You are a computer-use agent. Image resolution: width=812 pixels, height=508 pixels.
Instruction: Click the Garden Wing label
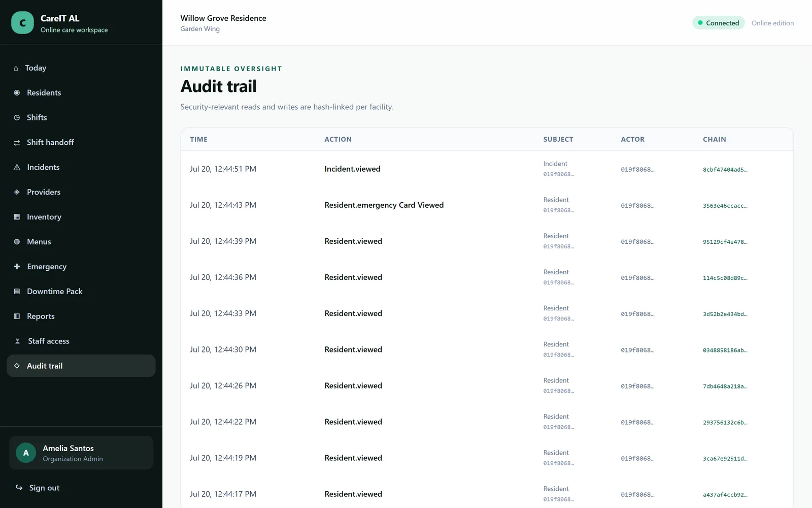pyautogui.click(x=200, y=29)
